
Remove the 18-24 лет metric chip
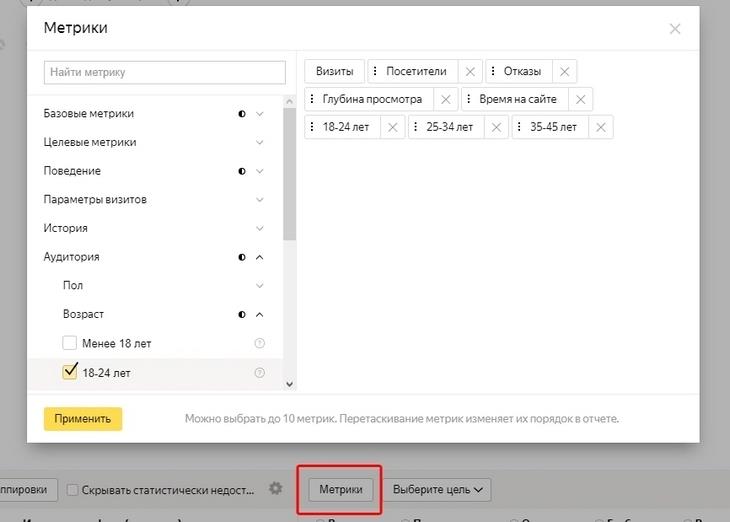point(393,127)
